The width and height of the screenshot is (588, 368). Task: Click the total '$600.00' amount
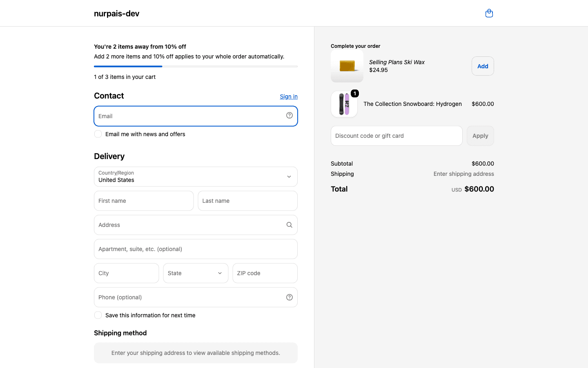pos(479,189)
